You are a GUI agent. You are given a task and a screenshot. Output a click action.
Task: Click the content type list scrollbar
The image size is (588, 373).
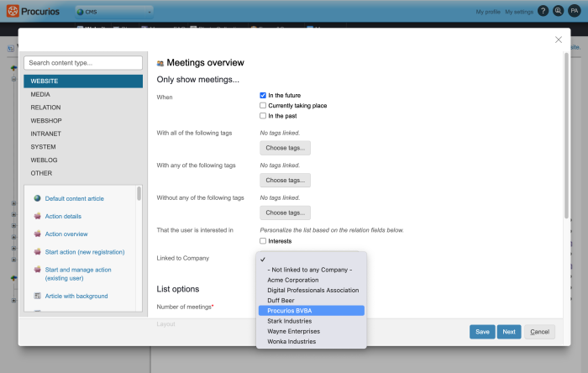139,193
